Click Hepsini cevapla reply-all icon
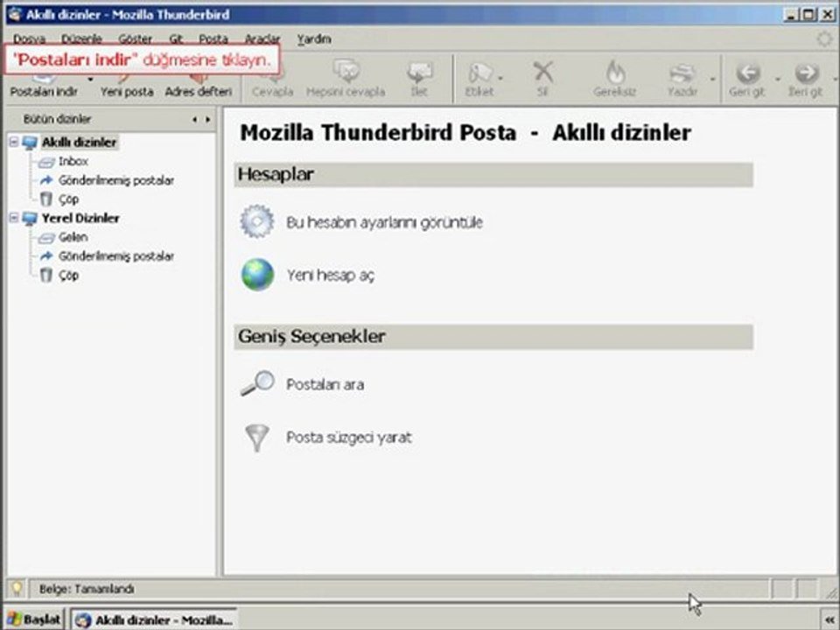This screenshot has width=840, height=630. 346,80
